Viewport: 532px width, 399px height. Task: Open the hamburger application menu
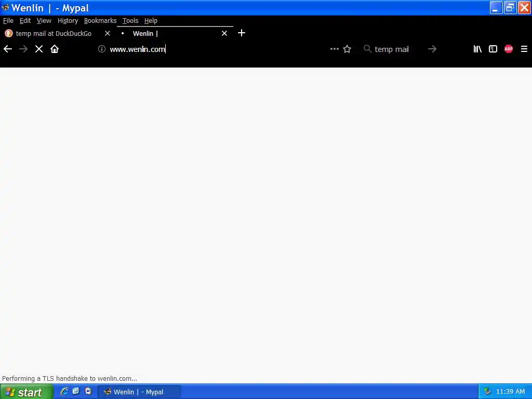(x=524, y=49)
